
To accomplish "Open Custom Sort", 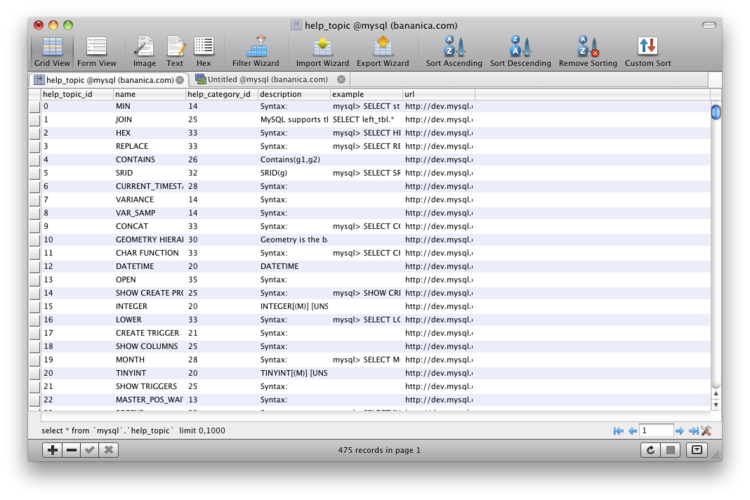I will 648,52.
